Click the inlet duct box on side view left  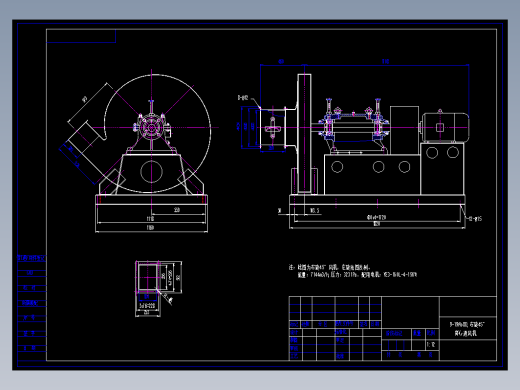click(273, 128)
